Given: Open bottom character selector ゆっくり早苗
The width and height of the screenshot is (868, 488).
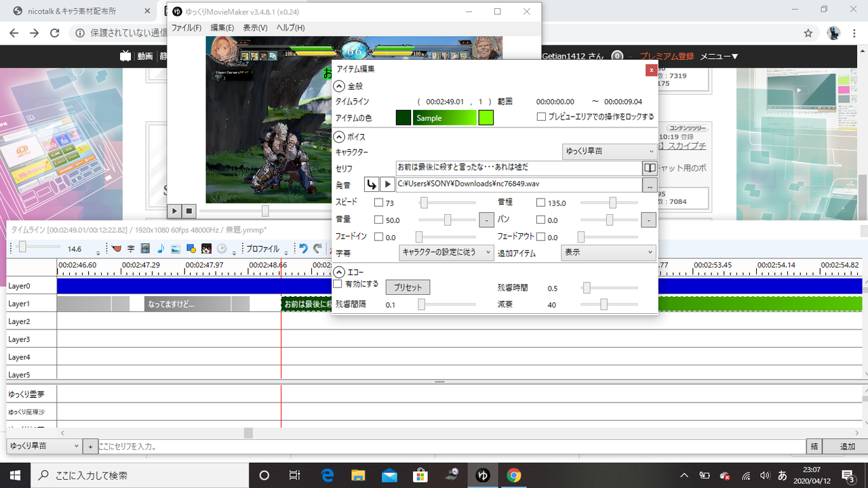Looking at the screenshot, I should coord(44,446).
